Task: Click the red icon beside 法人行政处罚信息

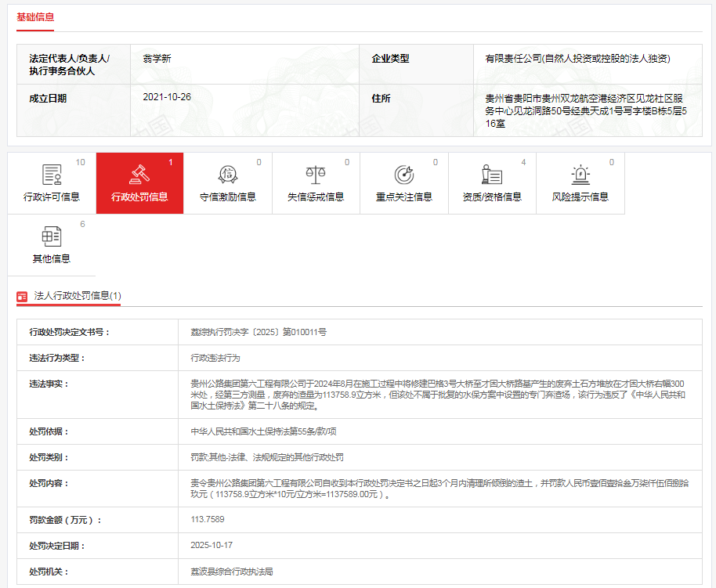Action: (x=23, y=296)
